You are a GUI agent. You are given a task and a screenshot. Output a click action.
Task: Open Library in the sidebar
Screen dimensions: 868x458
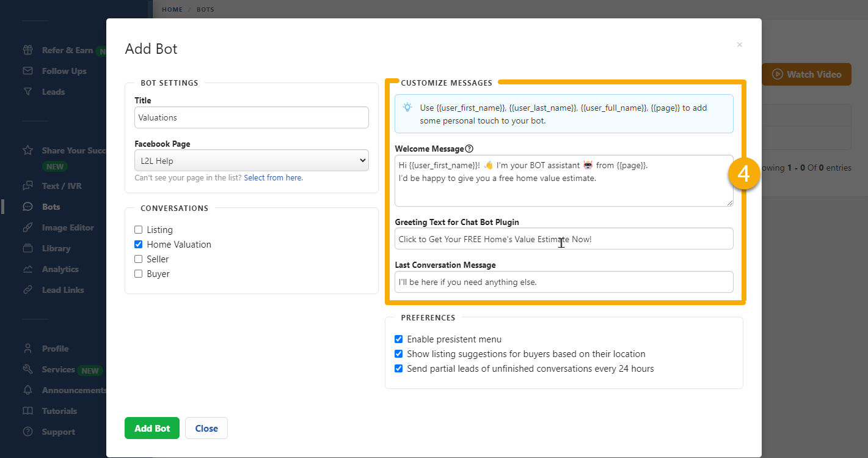[56, 248]
